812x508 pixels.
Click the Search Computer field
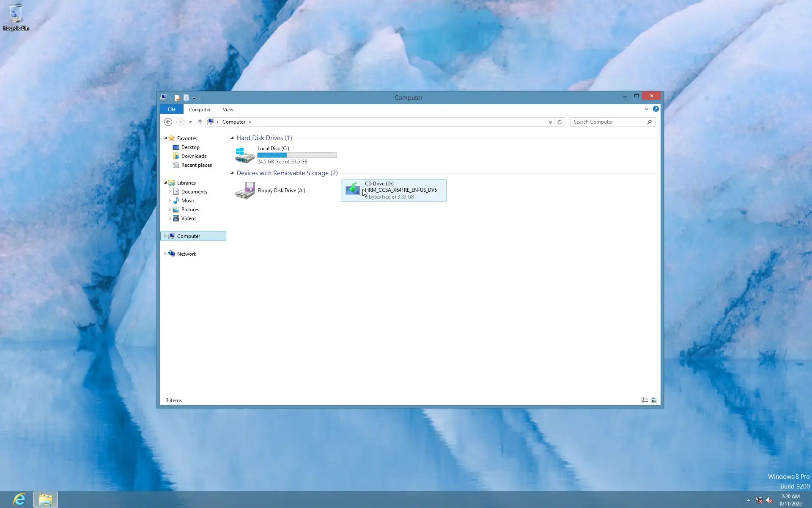click(x=608, y=122)
